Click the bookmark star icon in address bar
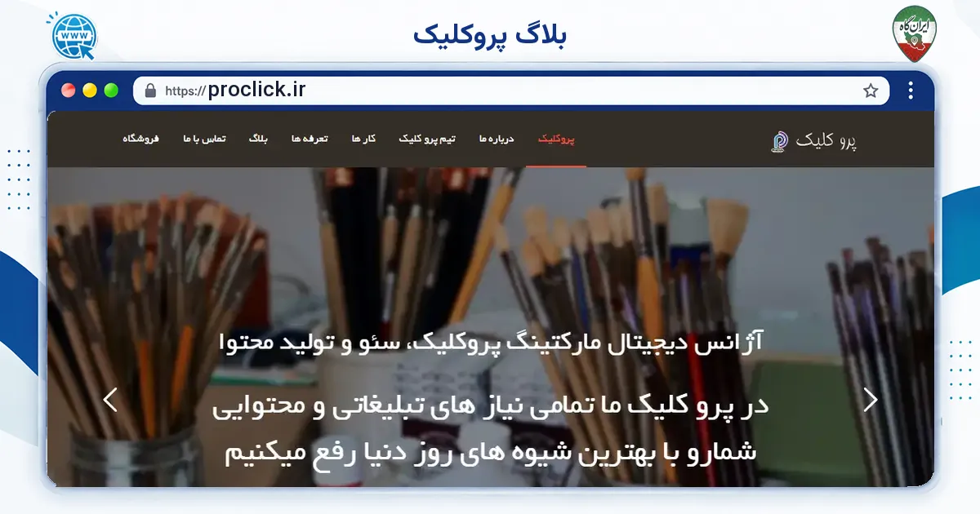This screenshot has height=514, width=980. [871, 91]
